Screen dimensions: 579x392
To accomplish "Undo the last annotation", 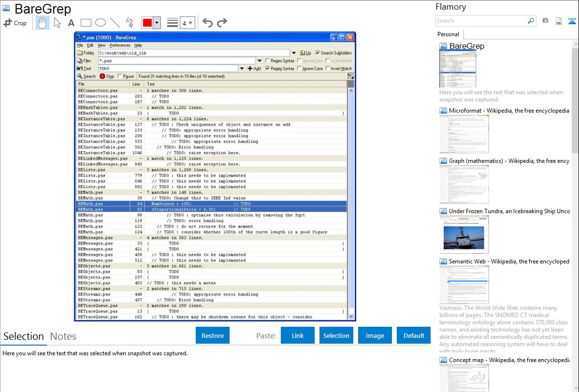I will (x=207, y=23).
